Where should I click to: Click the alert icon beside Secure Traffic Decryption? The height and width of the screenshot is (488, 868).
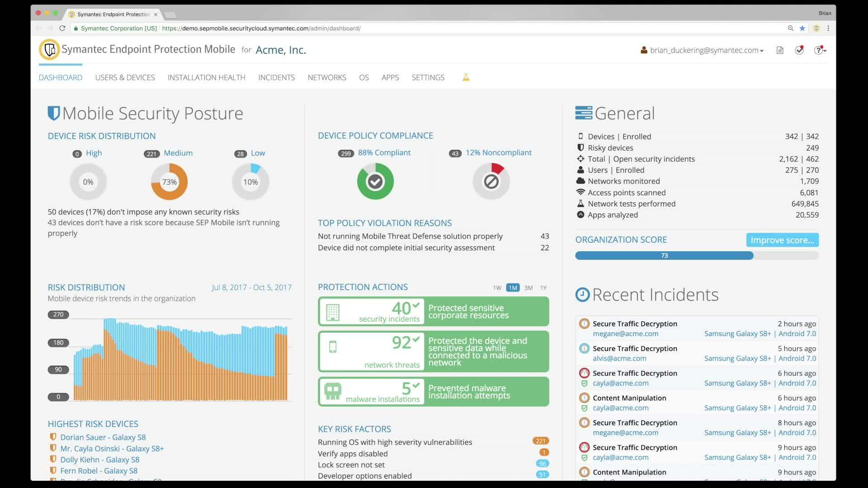click(584, 324)
